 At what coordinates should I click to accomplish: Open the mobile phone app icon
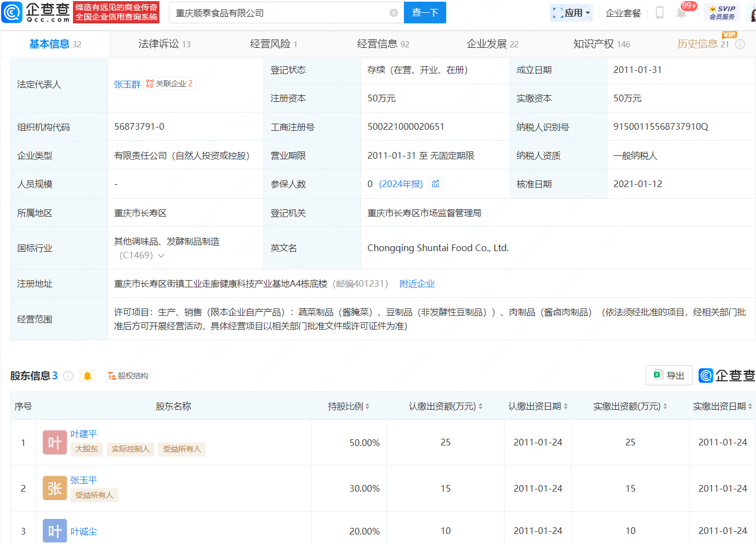point(660,13)
